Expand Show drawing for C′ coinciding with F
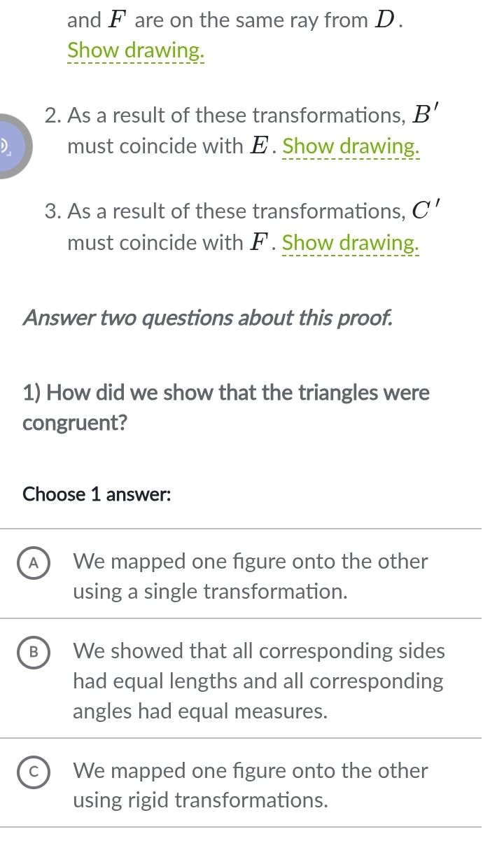The width and height of the screenshot is (504, 848). coord(351,243)
